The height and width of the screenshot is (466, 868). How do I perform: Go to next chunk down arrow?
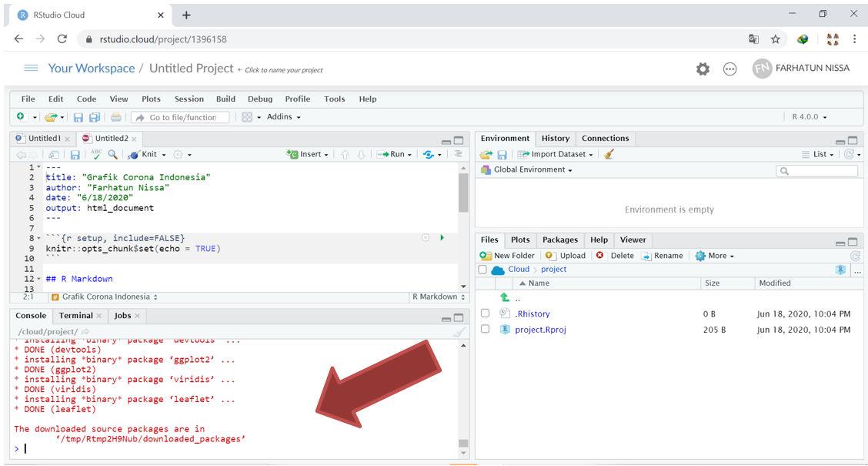(x=361, y=155)
